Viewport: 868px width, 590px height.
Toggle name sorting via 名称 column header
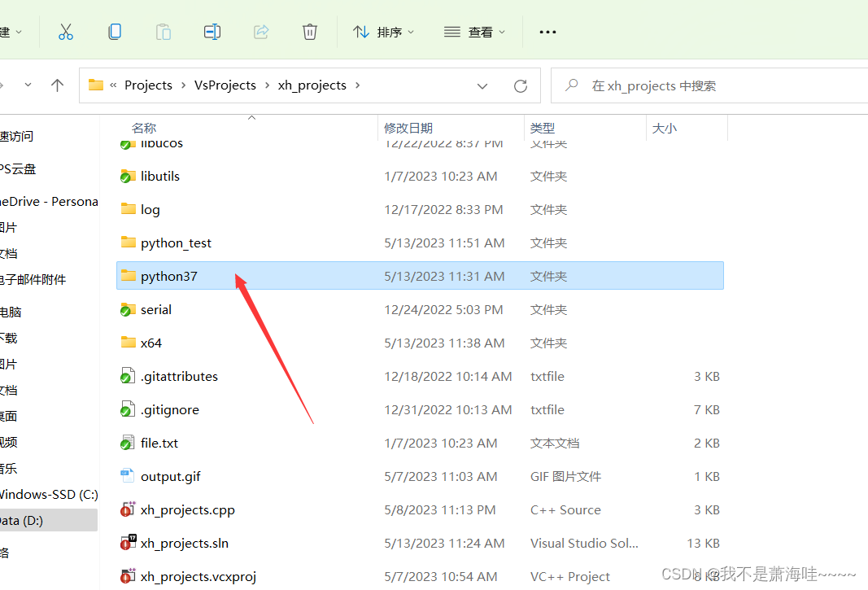tap(143, 127)
